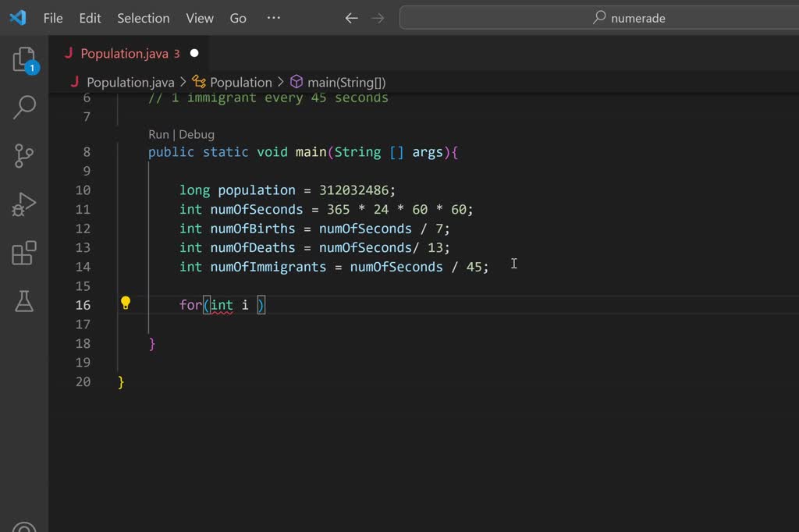Screen dimensions: 799x532
Task: Open the Explorer view in activity bar
Action: [x=24, y=60]
